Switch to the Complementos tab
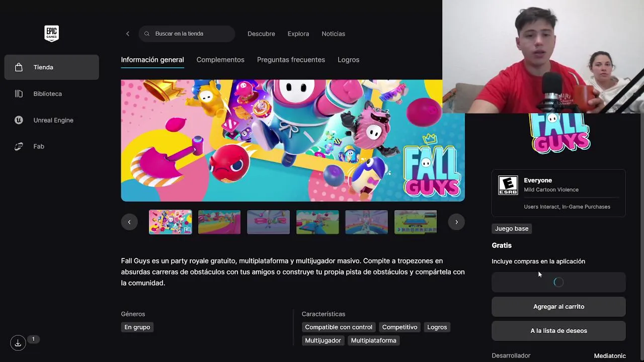This screenshot has height=362, width=644. tap(220, 60)
